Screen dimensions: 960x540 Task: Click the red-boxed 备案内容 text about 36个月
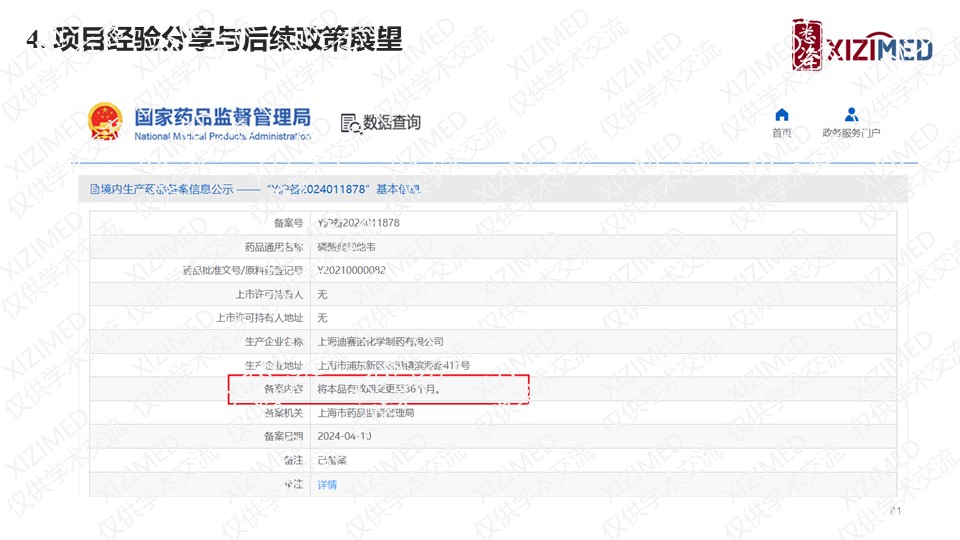coord(378,389)
